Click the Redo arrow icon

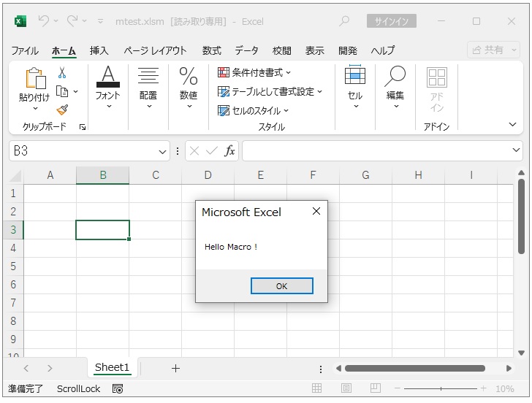coord(72,21)
